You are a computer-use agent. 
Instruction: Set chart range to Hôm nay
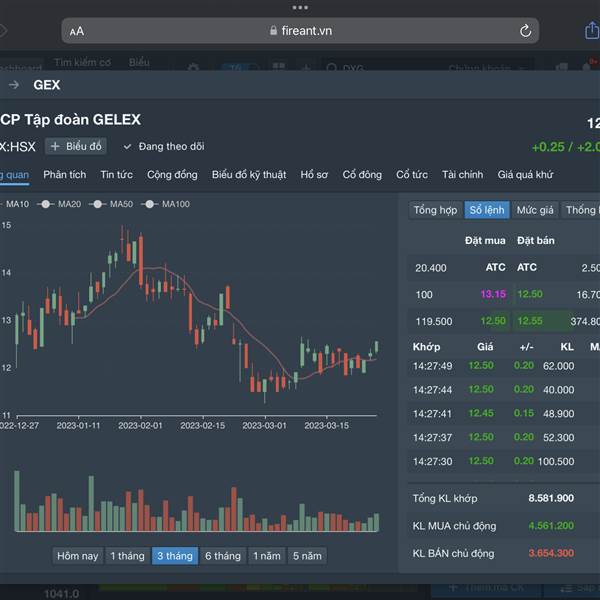[78, 556]
